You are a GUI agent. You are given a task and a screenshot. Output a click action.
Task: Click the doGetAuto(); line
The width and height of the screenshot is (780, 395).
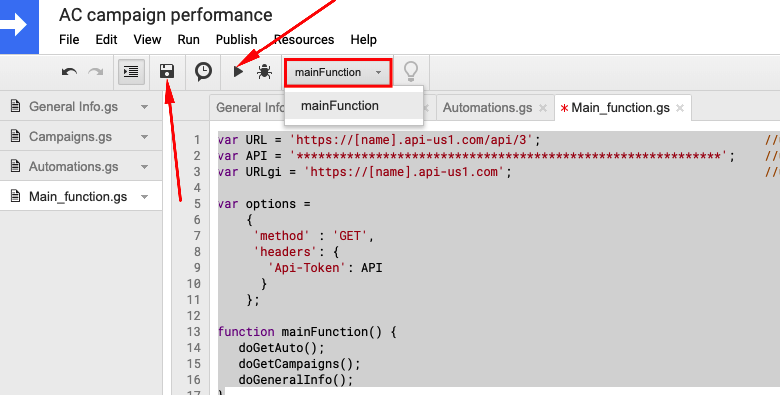pyautogui.click(x=282, y=347)
